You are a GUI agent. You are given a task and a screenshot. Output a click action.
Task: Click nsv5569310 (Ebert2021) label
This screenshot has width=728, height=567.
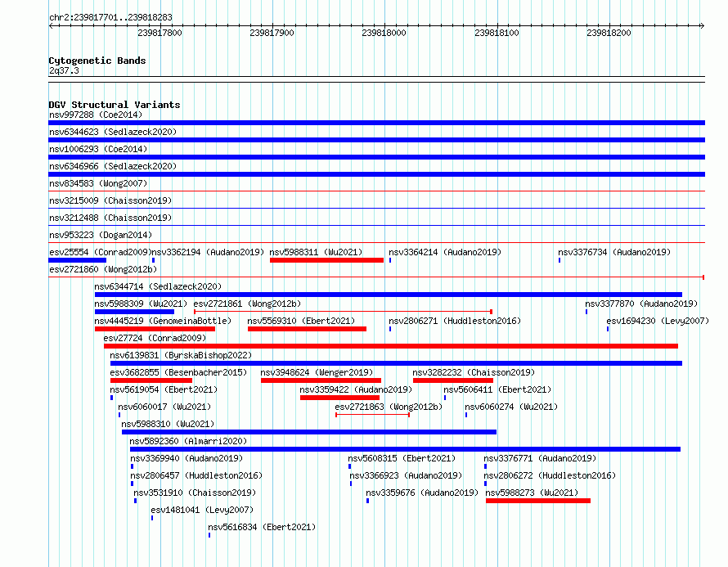click(x=301, y=321)
